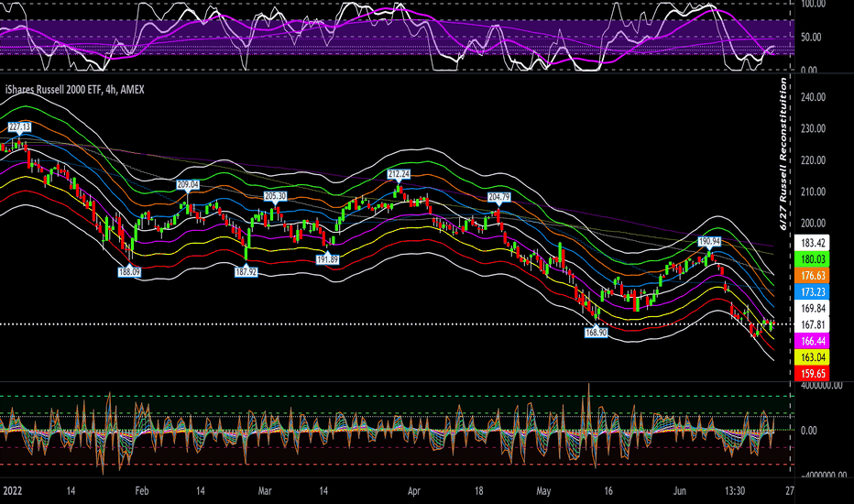Click the 4000000.00 volume scale label
This screenshot has width=854, height=504.
(821, 385)
